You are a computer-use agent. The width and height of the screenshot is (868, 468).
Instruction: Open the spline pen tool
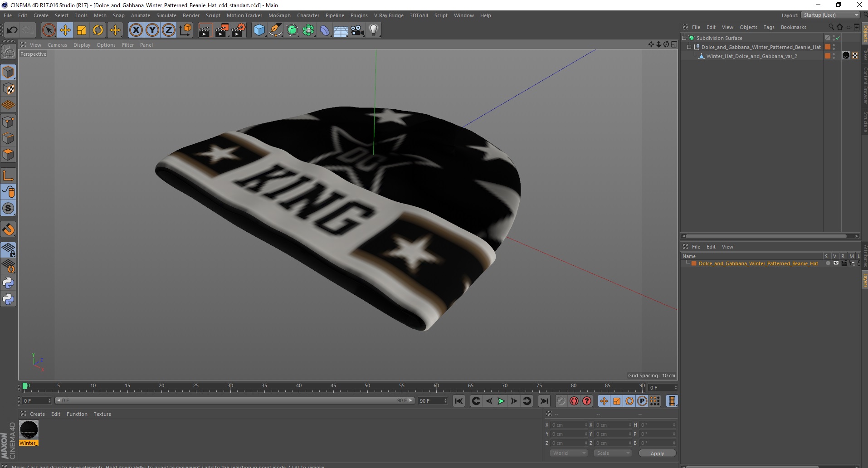pos(276,30)
